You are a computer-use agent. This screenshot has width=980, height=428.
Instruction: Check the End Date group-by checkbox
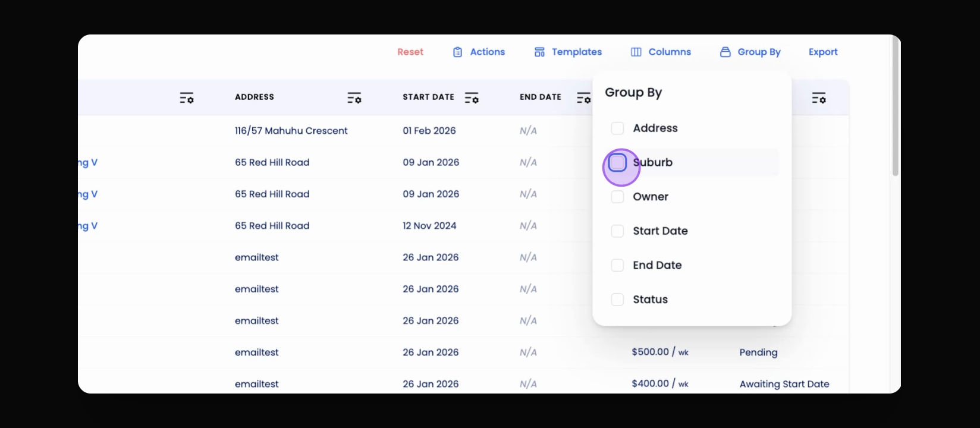[617, 265]
